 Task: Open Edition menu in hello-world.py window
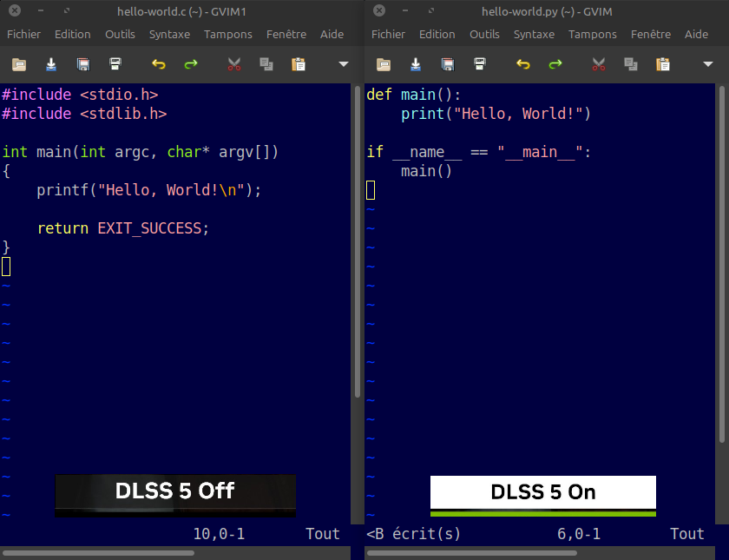(437, 35)
